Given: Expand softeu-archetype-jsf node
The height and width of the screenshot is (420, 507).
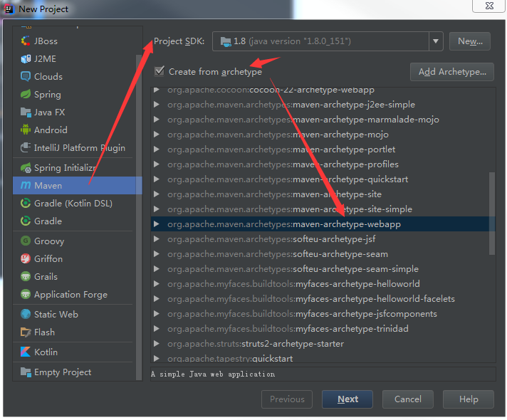Looking at the screenshot, I should tap(157, 239).
